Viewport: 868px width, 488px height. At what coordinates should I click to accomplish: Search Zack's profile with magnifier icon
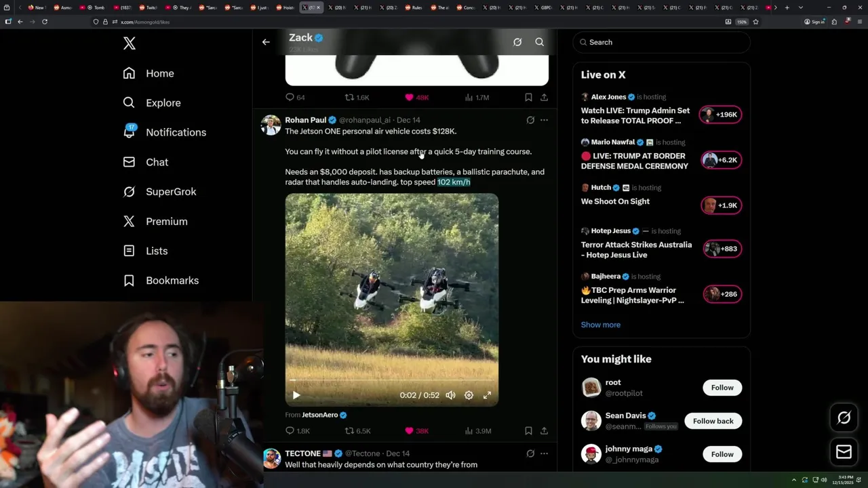(540, 42)
